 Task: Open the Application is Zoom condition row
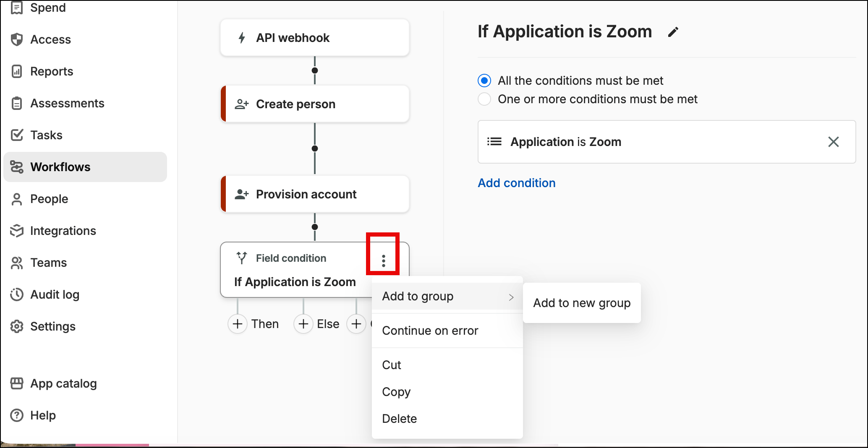(667, 142)
